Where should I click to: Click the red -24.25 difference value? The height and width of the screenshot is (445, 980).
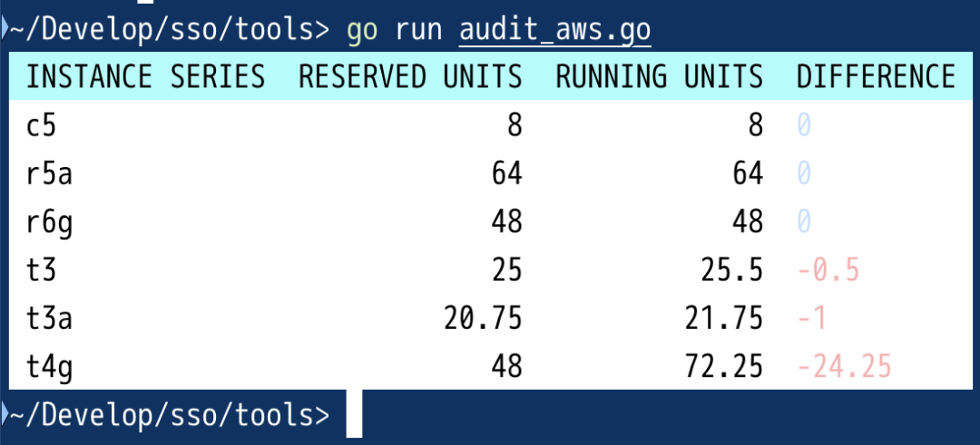844,368
